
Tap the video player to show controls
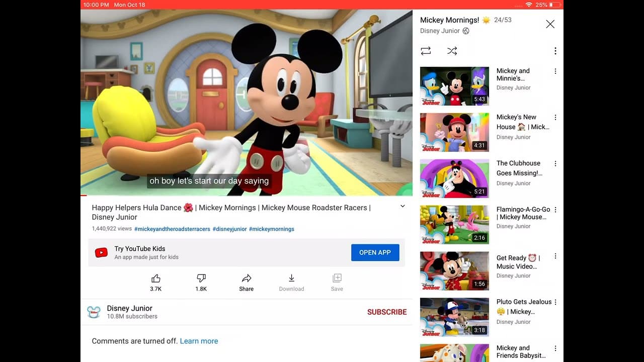(247, 102)
